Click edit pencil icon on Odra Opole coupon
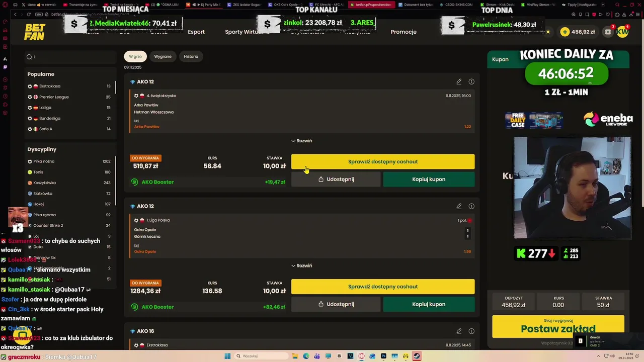Viewport: 644px width, 362px height. 459,206
